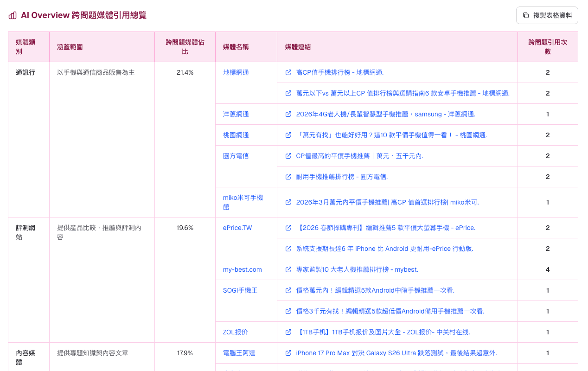
Task: Click the bar chart icon beside the page title
Action: 12,15
